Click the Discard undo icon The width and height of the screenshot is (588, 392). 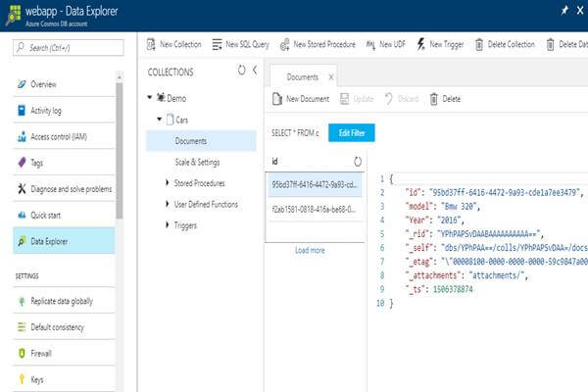point(388,99)
